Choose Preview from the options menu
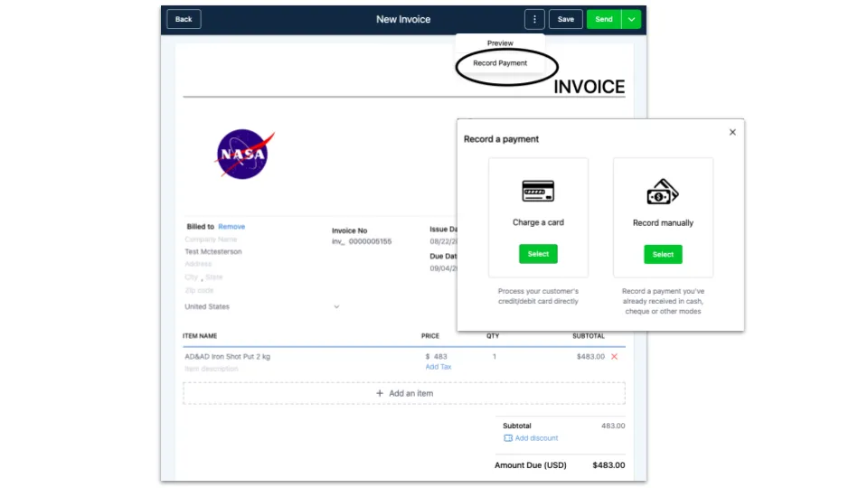 [500, 43]
